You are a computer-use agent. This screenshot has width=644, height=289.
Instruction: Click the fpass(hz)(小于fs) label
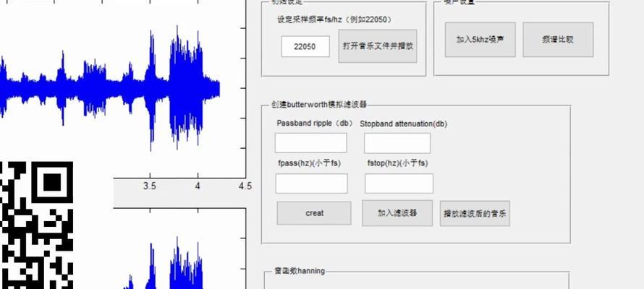tap(309, 163)
